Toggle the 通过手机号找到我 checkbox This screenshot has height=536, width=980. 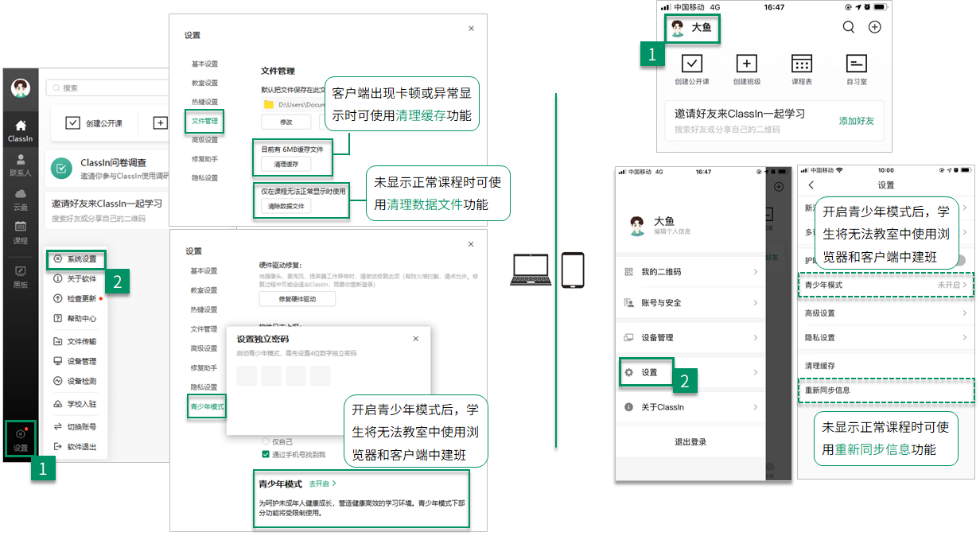pos(266,454)
